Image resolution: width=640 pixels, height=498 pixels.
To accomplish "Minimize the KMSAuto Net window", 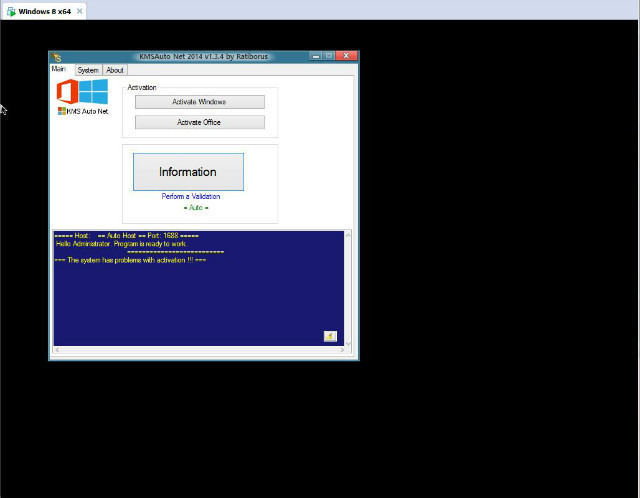I will 316,56.
